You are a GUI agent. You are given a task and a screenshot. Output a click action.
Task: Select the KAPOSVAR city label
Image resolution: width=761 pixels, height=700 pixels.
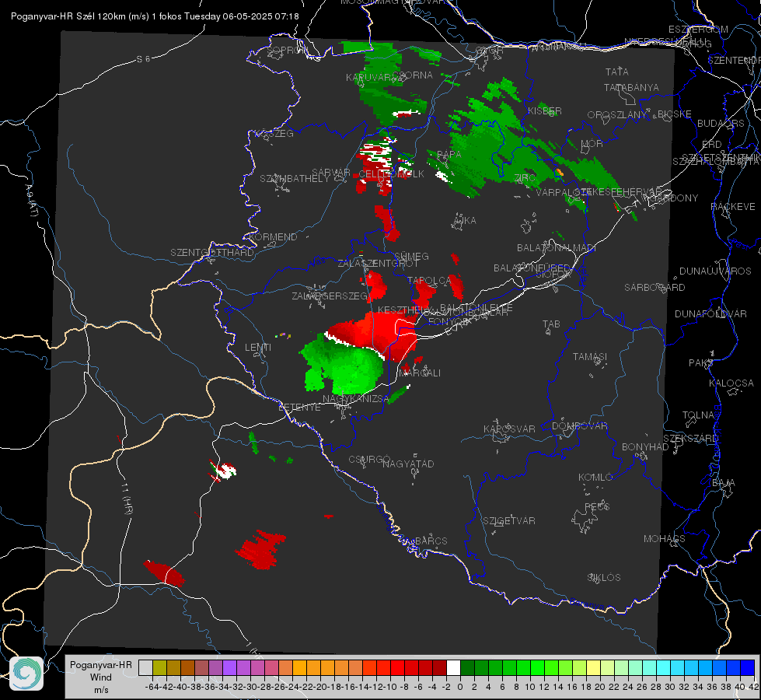pos(509,429)
